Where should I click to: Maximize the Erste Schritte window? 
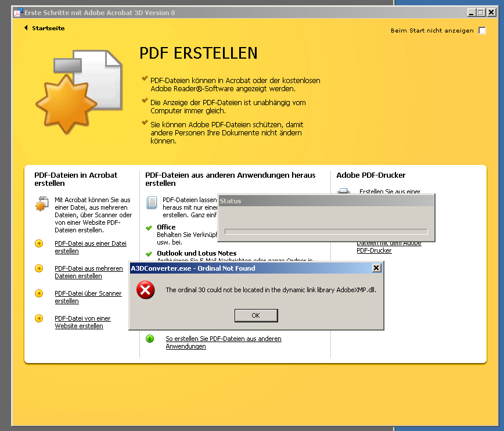tap(481, 13)
